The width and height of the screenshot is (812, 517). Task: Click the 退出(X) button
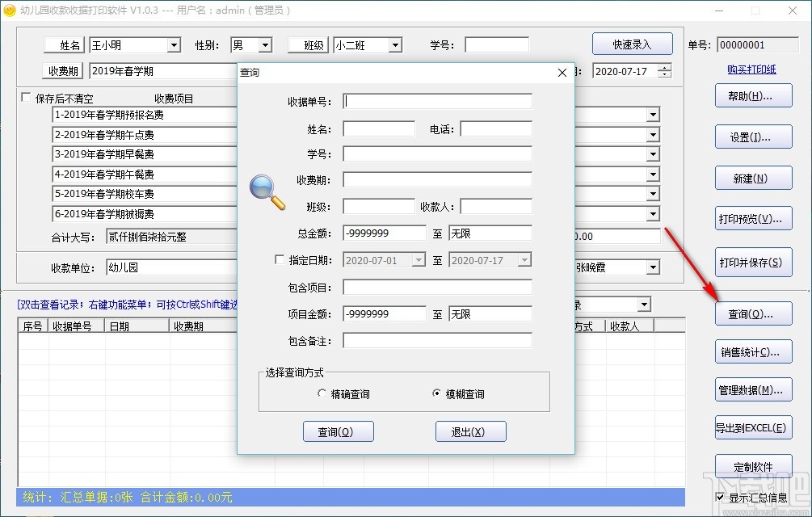coord(471,431)
